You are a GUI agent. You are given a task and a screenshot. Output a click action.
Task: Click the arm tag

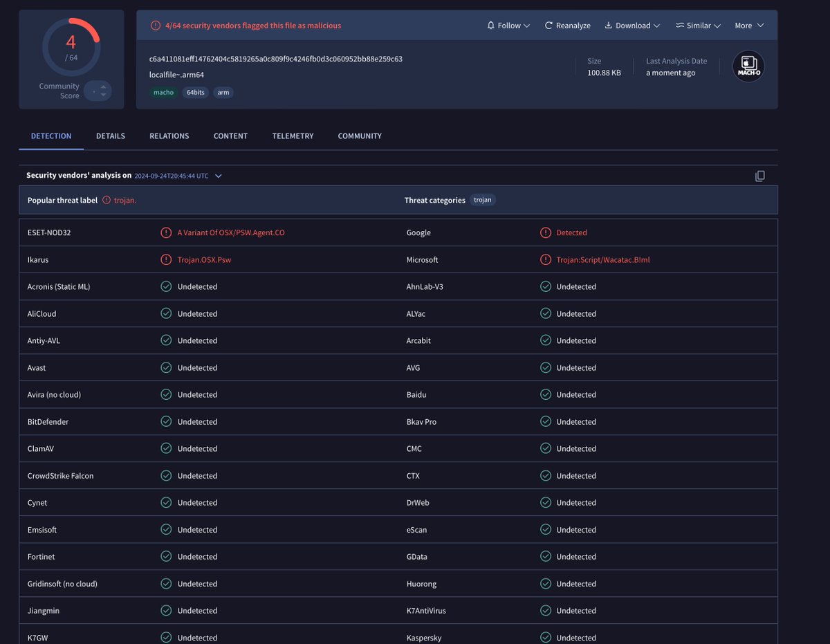pyautogui.click(x=223, y=92)
